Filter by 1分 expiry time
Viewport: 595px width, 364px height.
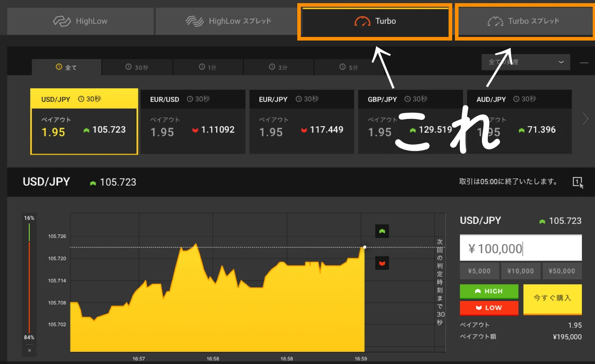tap(208, 67)
